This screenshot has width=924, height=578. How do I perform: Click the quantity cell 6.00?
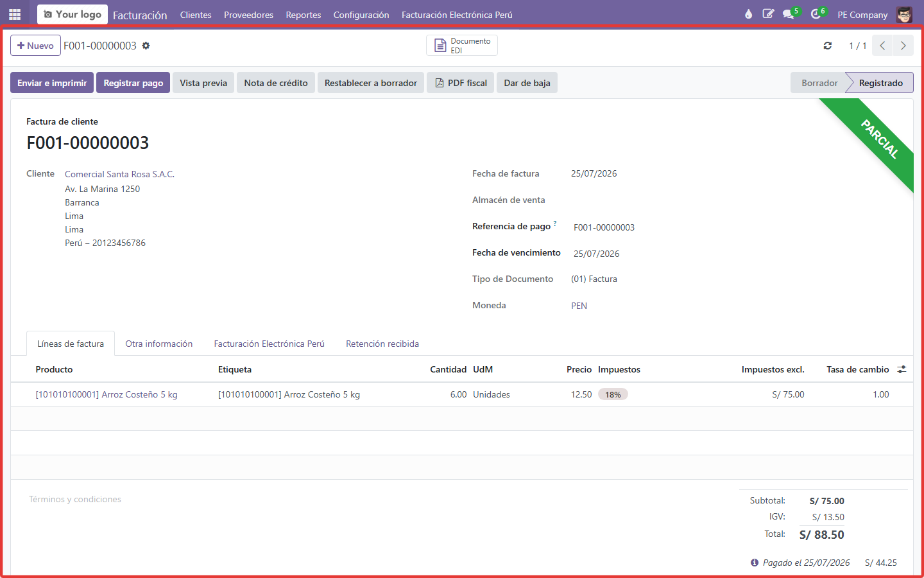(458, 394)
